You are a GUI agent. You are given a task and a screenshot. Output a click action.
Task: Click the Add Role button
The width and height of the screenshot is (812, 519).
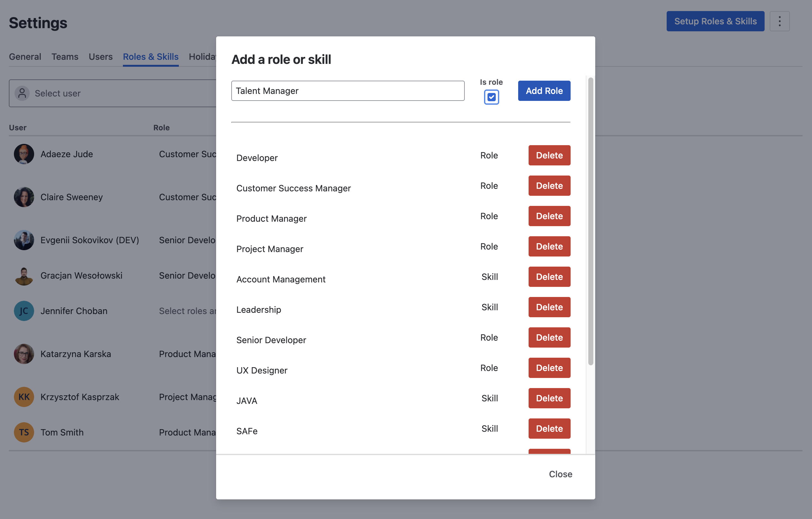point(544,91)
